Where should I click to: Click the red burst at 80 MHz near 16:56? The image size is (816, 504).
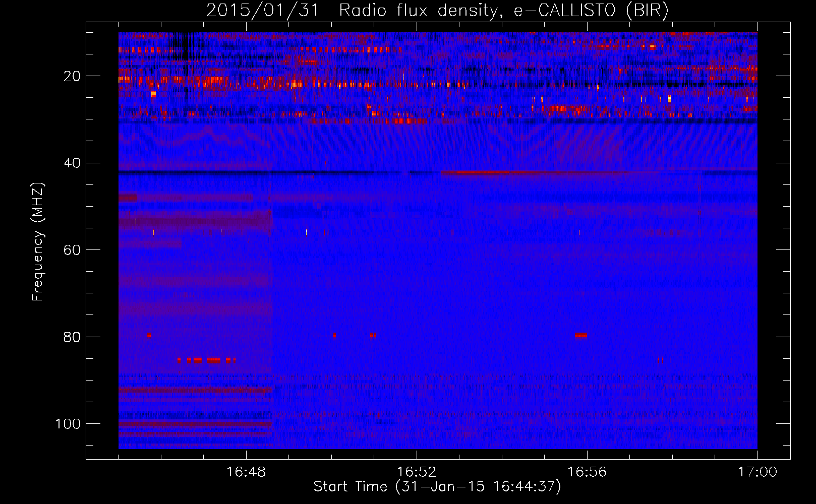pyautogui.click(x=580, y=335)
